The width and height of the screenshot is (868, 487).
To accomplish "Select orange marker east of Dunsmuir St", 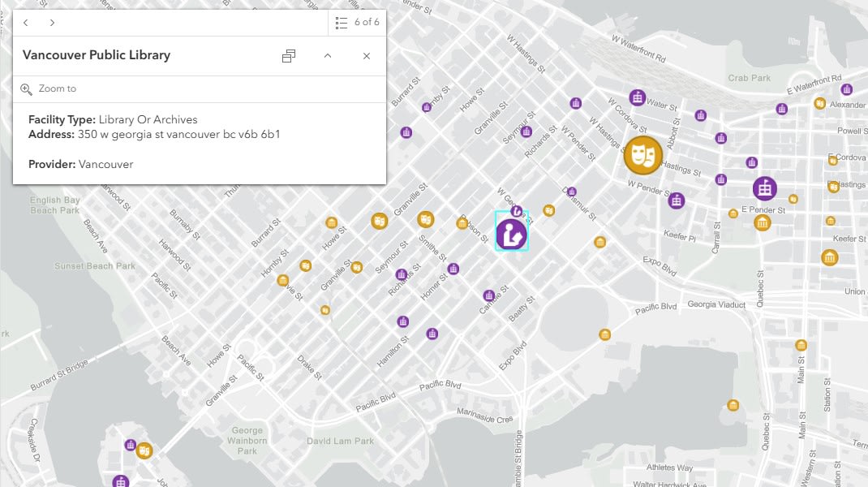I will tap(599, 242).
